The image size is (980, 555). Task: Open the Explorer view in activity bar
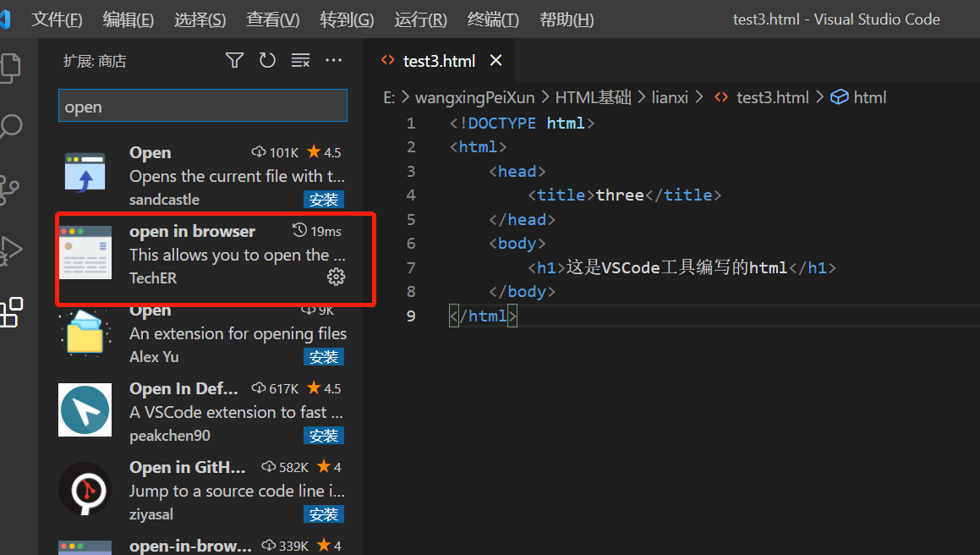[x=10, y=68]
